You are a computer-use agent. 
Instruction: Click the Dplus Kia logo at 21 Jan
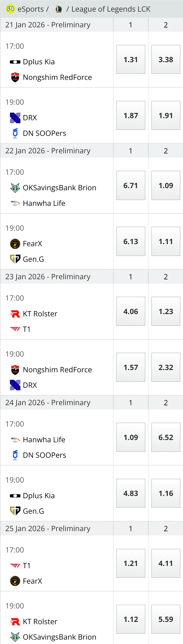(15, 62)
